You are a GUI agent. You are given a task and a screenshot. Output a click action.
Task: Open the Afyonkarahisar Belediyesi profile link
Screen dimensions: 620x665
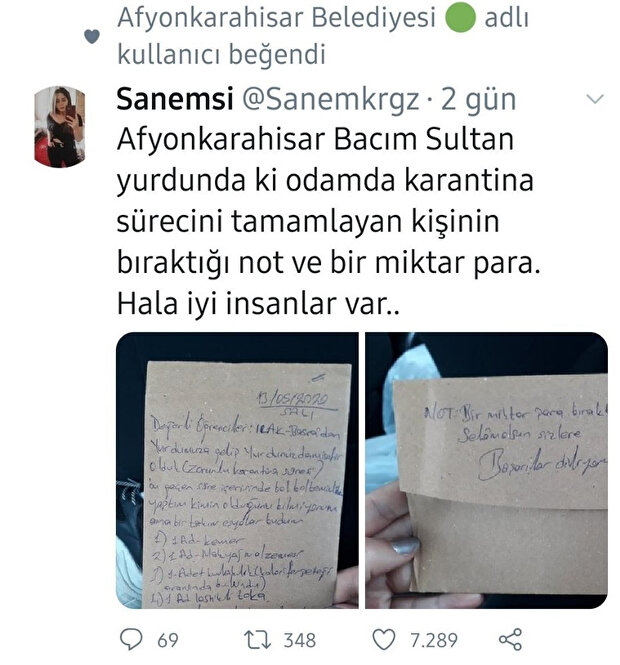pos(276,17)
